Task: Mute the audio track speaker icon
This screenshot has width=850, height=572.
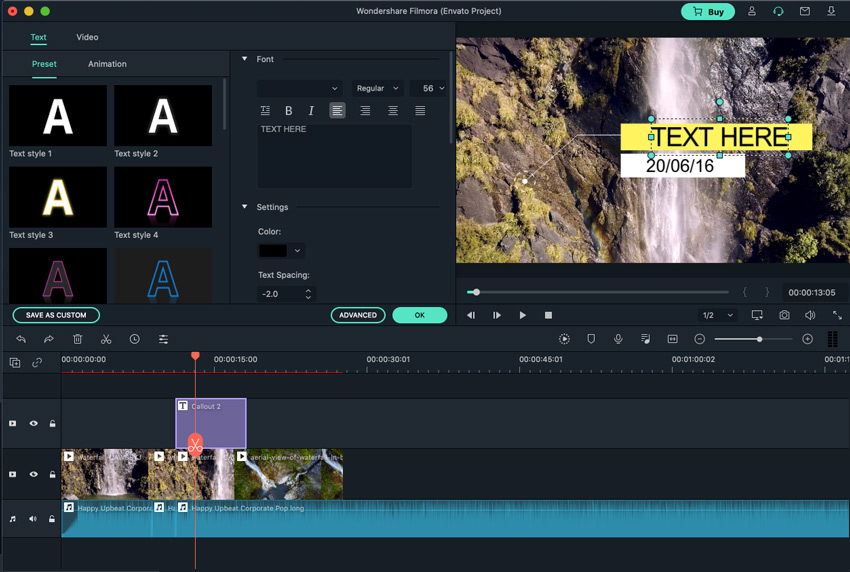Action: pos(33,519)
